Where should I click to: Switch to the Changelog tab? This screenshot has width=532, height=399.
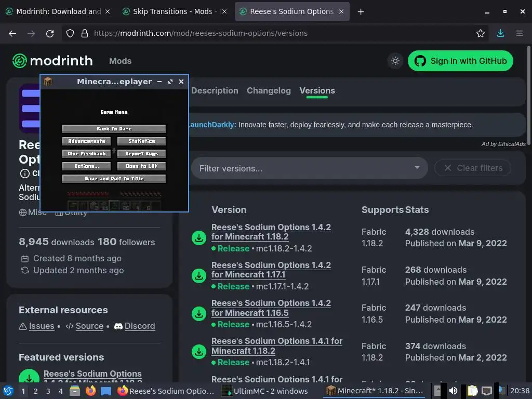(x=269, y=90)
